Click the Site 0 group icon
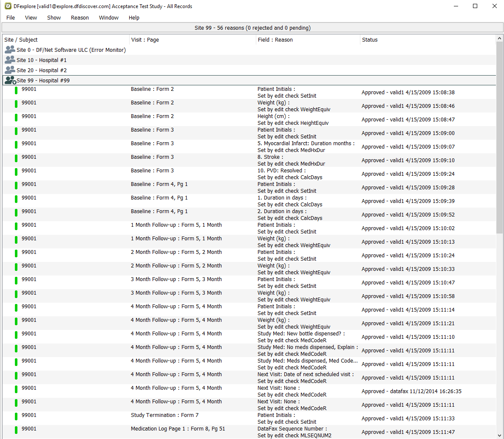This screenshot has width=504, height=439. point(10,50)
